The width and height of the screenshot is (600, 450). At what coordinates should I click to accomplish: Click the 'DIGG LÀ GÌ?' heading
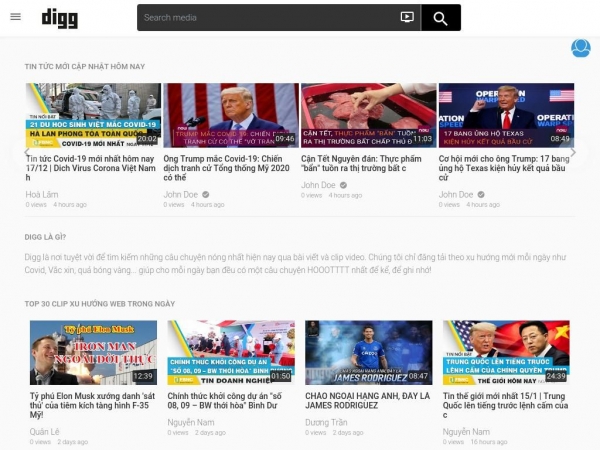(45, 237)
